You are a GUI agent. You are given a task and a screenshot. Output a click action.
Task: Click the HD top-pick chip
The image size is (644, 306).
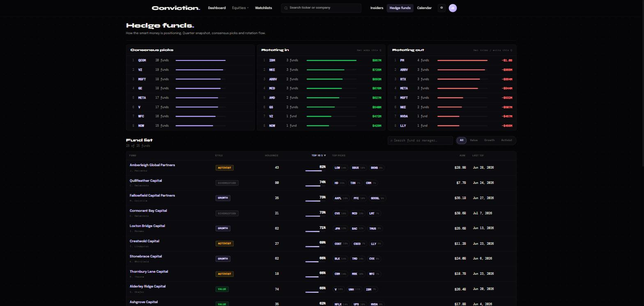pyautogui.click(x=340, y=183)
